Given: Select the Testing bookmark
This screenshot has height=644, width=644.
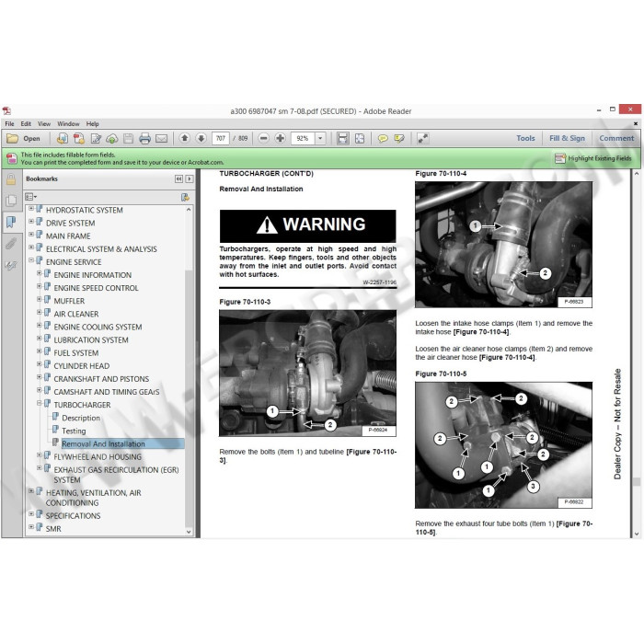Looking at the screenshot, I should pos(74,431).
